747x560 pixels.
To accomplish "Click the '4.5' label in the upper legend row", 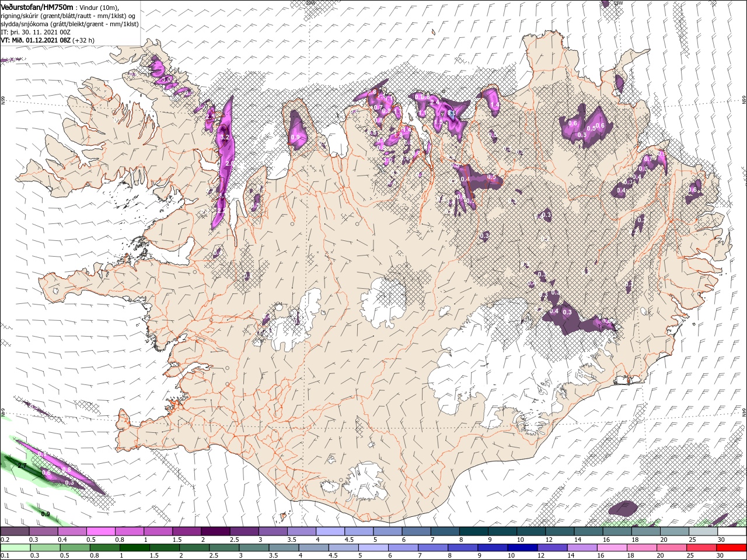I will pyautogui.click(x=349, y=540).
